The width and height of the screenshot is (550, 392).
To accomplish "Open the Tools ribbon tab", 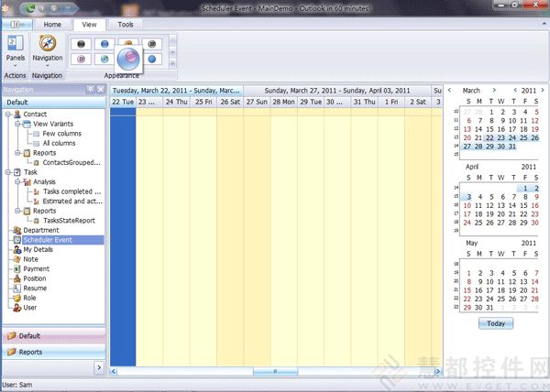I will (126, 25).
